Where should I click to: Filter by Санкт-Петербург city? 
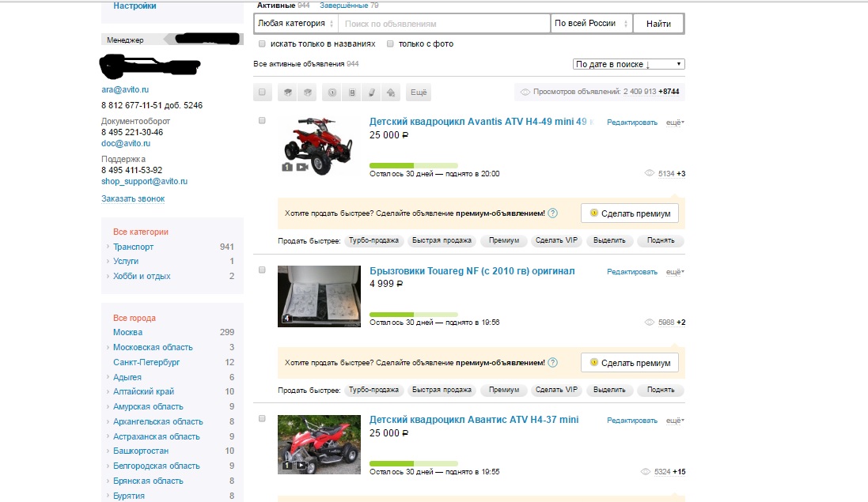(x=146, y=362)
